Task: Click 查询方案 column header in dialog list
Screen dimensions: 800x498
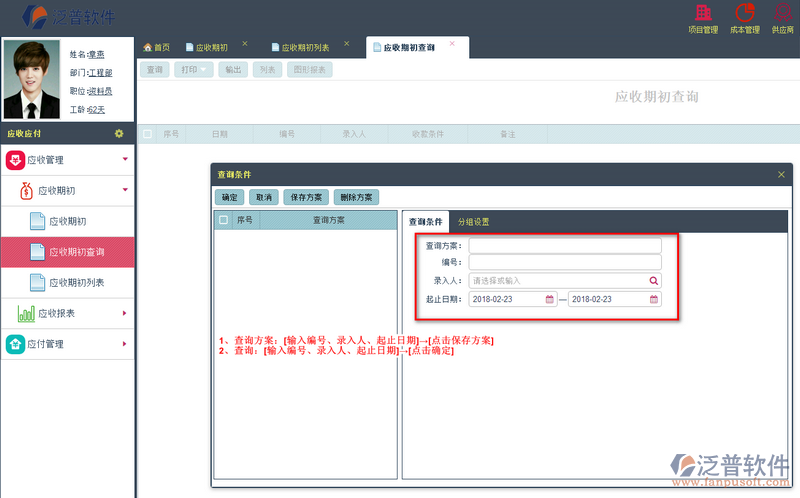Action: [x=329, y=220]
